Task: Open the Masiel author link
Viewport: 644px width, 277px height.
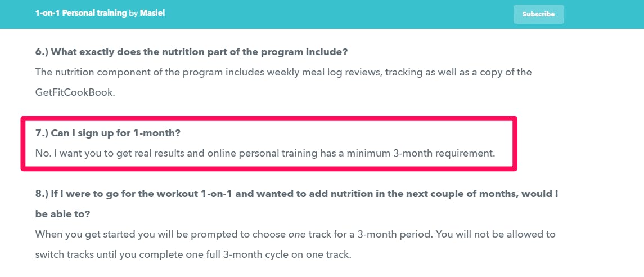Action: coord(152,13)
